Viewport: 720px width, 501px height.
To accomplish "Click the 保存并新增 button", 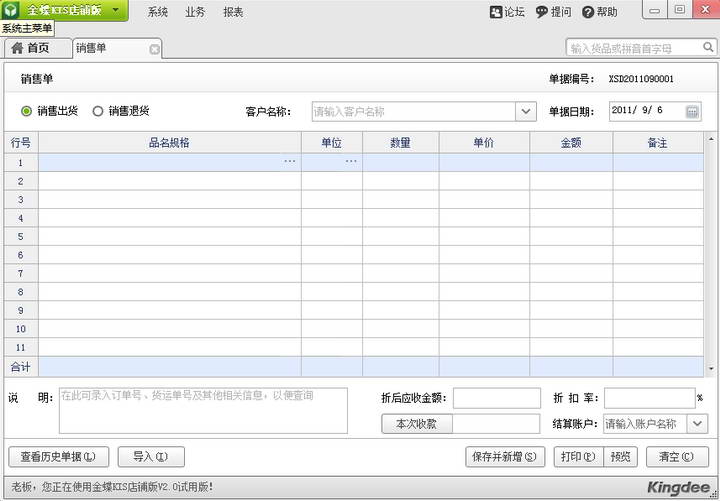I will (506, 457).
